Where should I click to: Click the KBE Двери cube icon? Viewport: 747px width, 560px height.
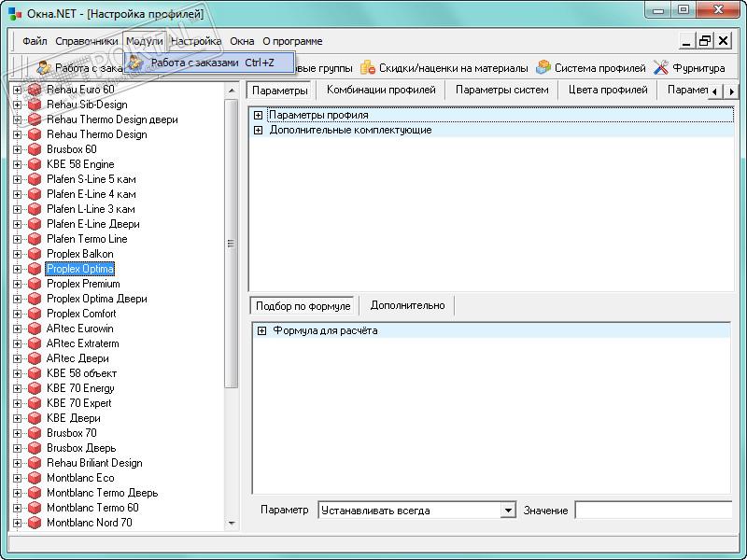click(35, 418)
